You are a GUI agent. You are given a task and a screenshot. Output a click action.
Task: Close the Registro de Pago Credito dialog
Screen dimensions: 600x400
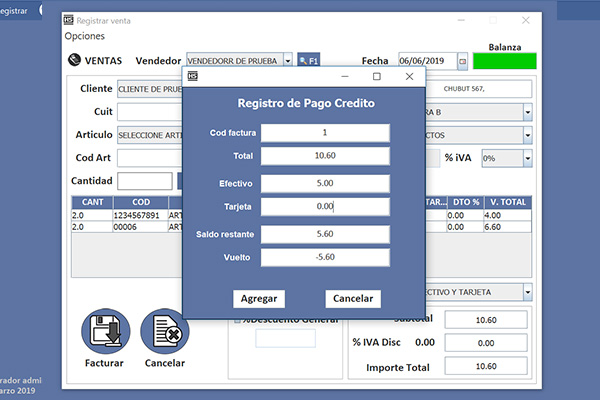pyautogui.click(x=408, y=76)
